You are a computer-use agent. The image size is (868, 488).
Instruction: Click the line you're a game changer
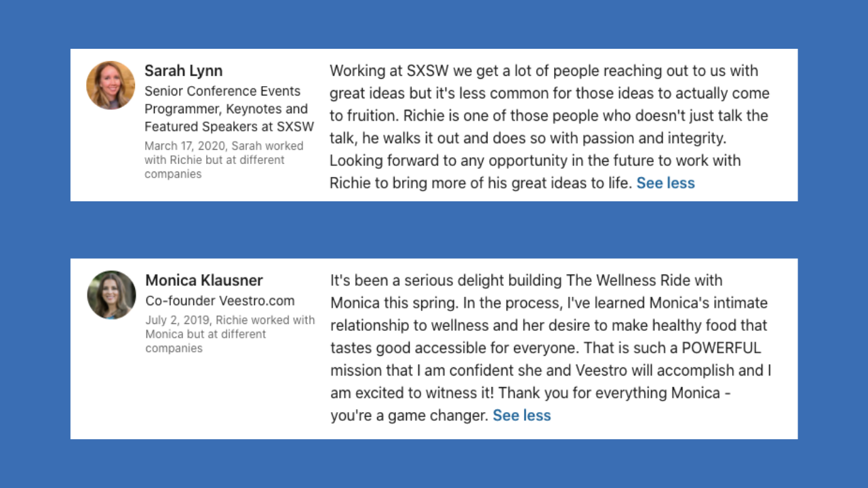click(409, 415)
